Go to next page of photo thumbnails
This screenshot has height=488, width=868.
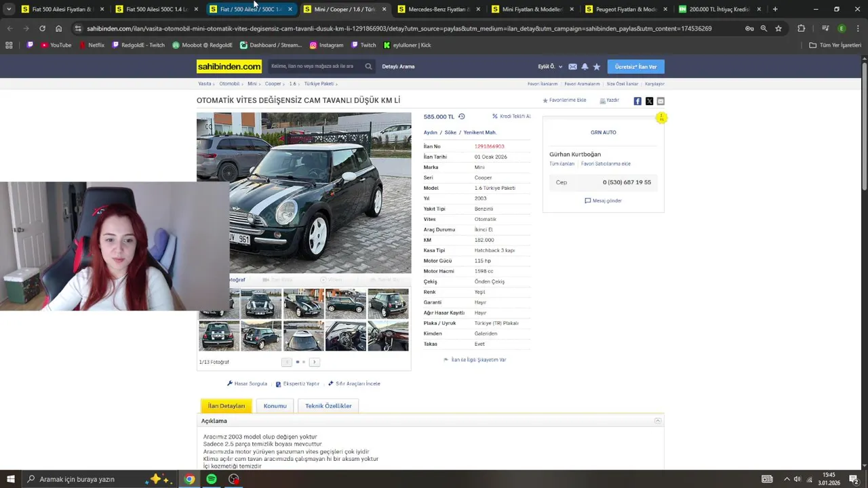tap(314, 362)
